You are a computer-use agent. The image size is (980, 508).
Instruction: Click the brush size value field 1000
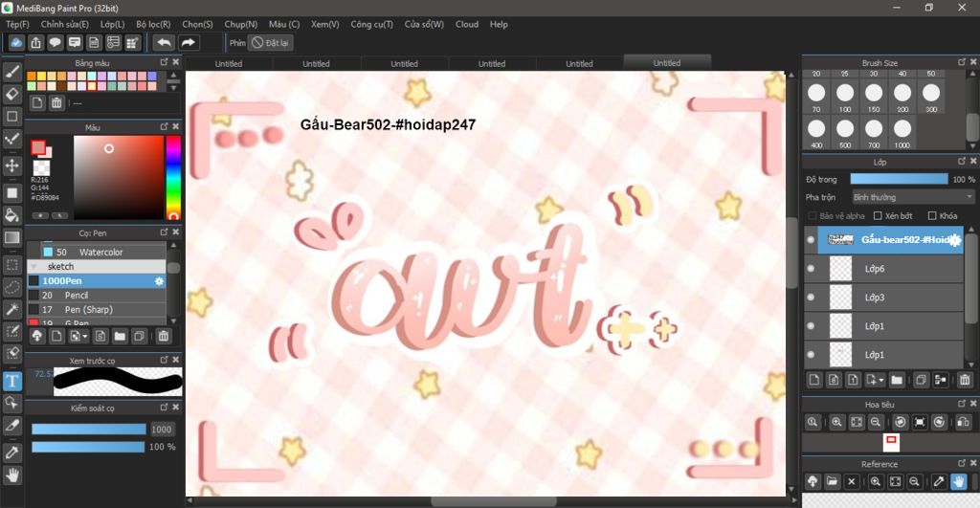coord(161,430)
